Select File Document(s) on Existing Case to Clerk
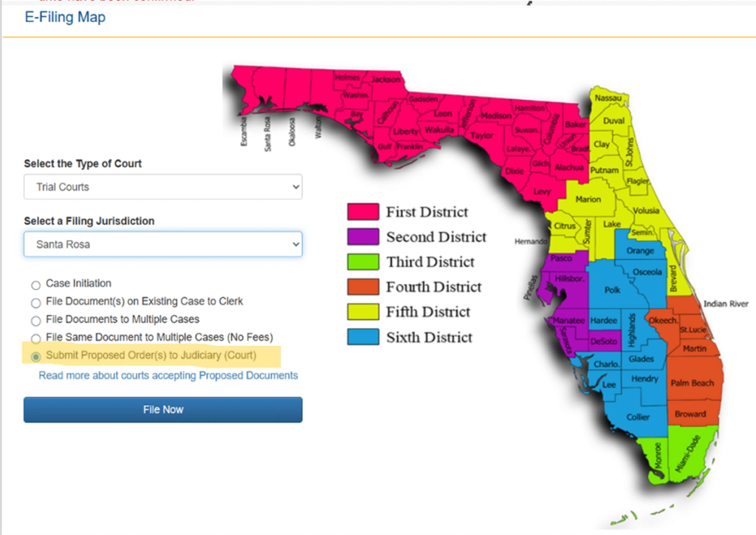Viewport: 756px width, 535px height. [35, 303]
